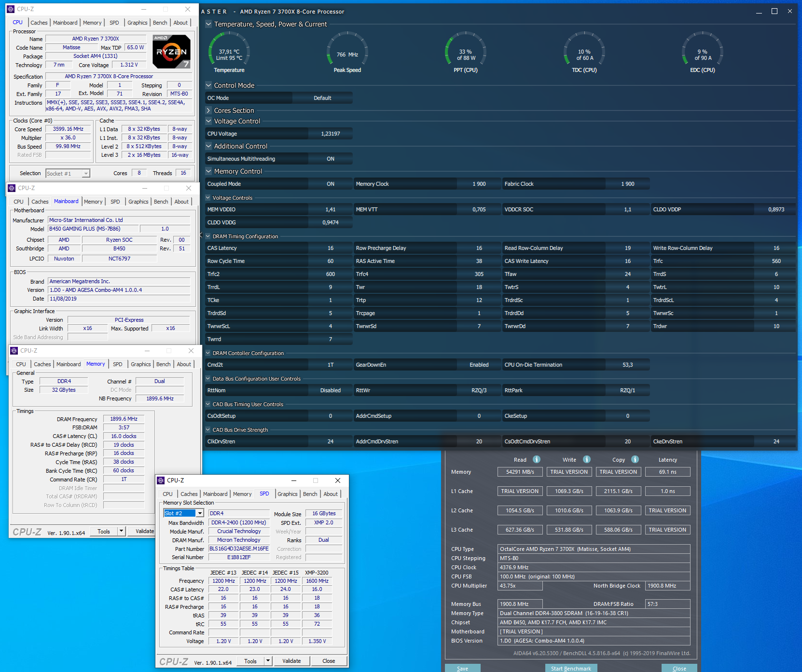Click the MEM VDDIO 1,41 value

pyautogui.click(x=331, y=209)
